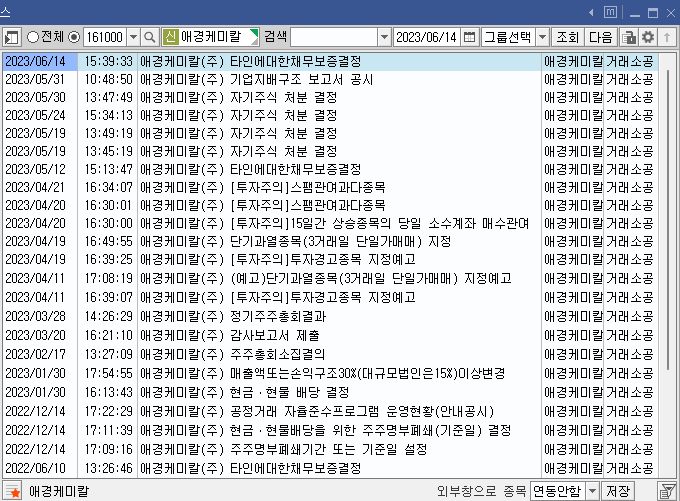
Task: Click the print/copy icon in toolbar
Action: coord(628,37)
